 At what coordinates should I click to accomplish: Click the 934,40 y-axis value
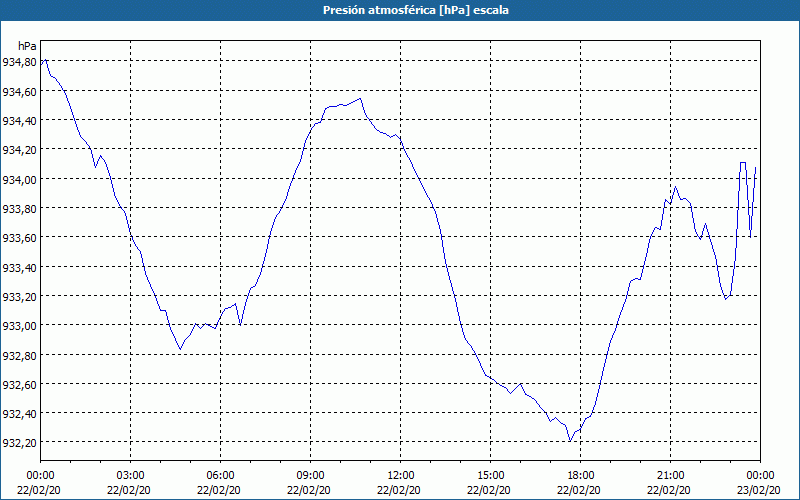(x=19, y=121)
